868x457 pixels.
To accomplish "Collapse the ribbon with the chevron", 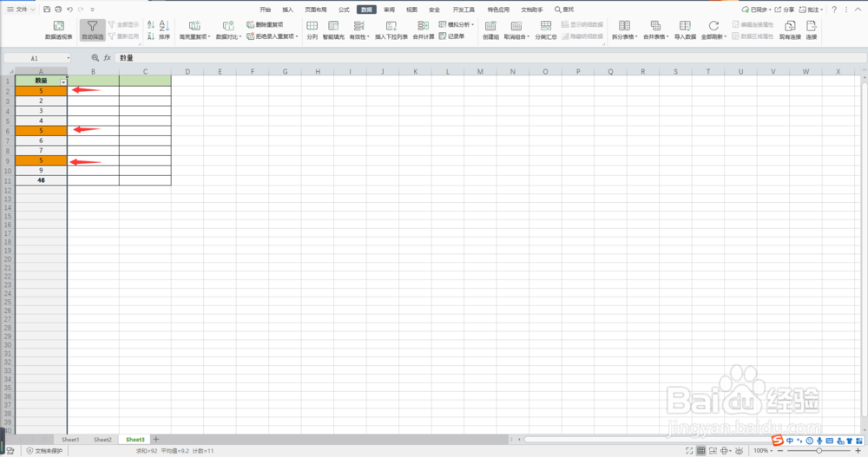I will tap(858, 10).
